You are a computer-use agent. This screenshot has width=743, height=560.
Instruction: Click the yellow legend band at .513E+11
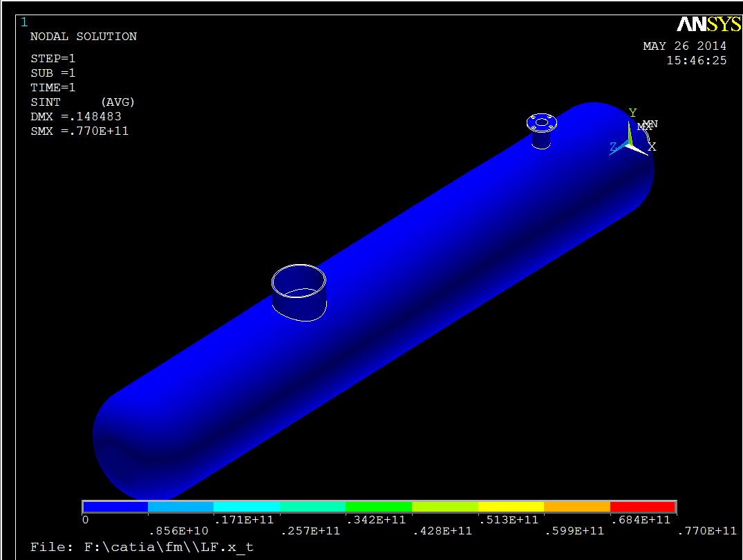pyautogui.click(x=511, y=507)
